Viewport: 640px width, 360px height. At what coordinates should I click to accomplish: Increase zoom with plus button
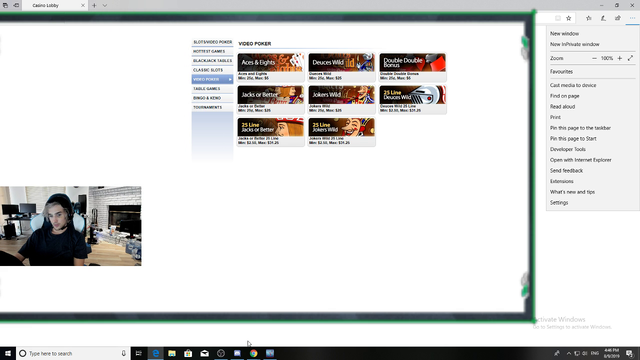(x=620, y=58)
